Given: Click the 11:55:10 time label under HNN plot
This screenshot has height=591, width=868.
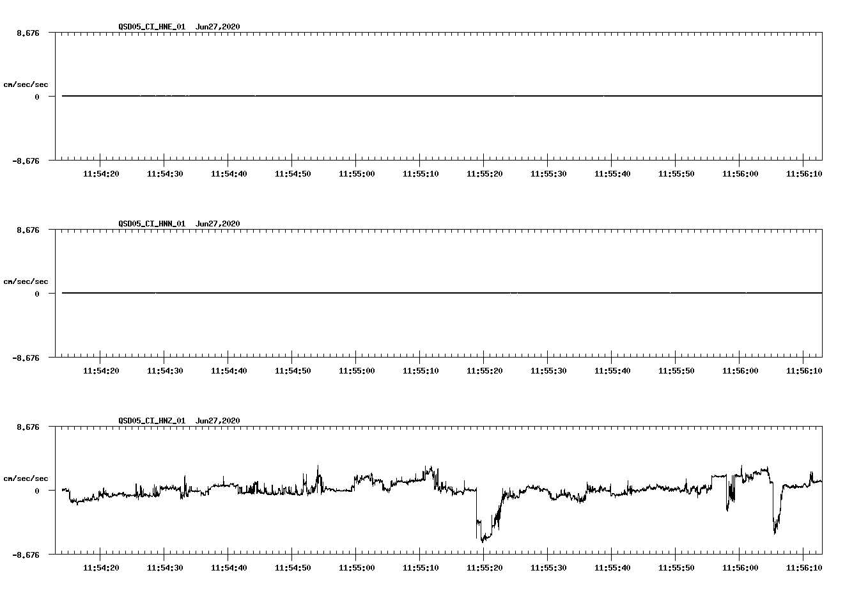Looking at the screenshot, I should (x=421, y=371).
